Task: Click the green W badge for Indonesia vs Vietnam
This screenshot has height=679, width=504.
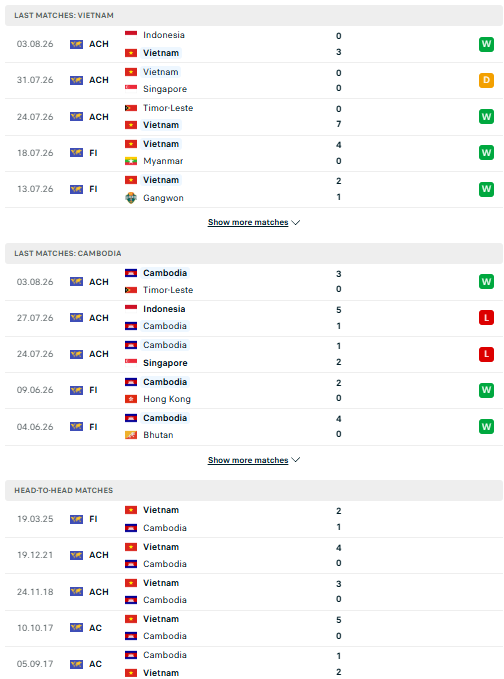Action: point(486,44)
